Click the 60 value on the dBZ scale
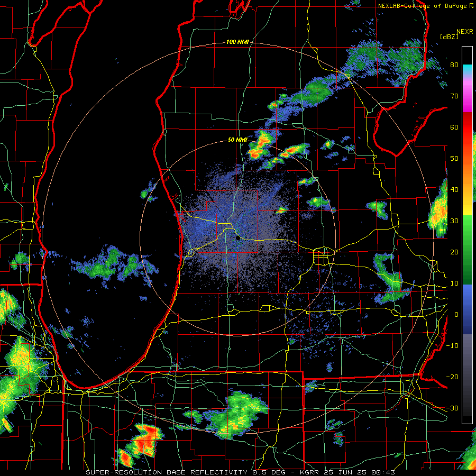The width and height of the screenshot is (476, 476). click(x=454, y=127)
